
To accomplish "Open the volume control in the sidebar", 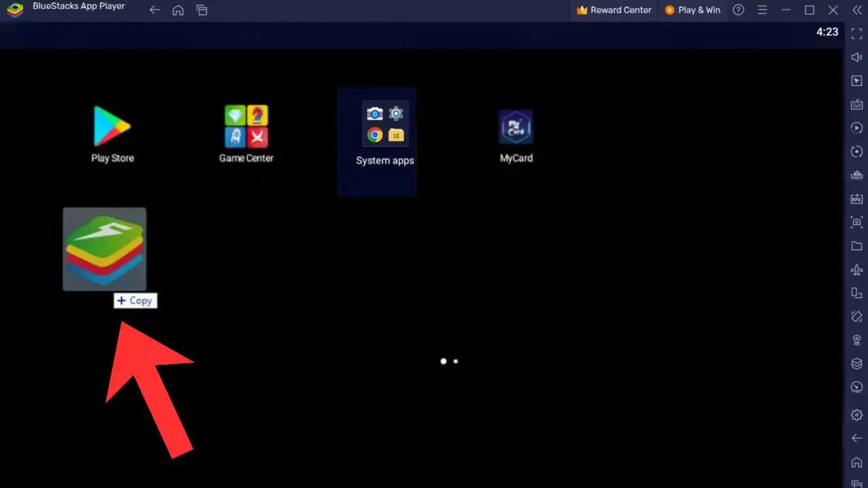I will click(856, 57).
